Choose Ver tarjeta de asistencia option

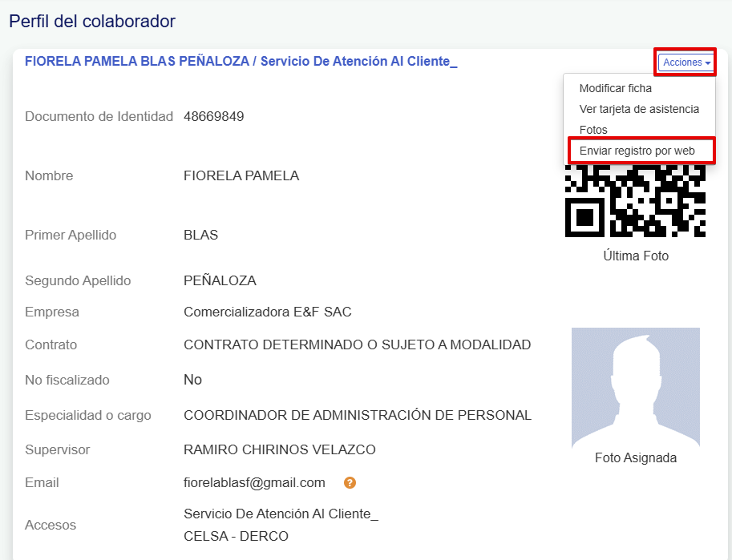point(639,109)
